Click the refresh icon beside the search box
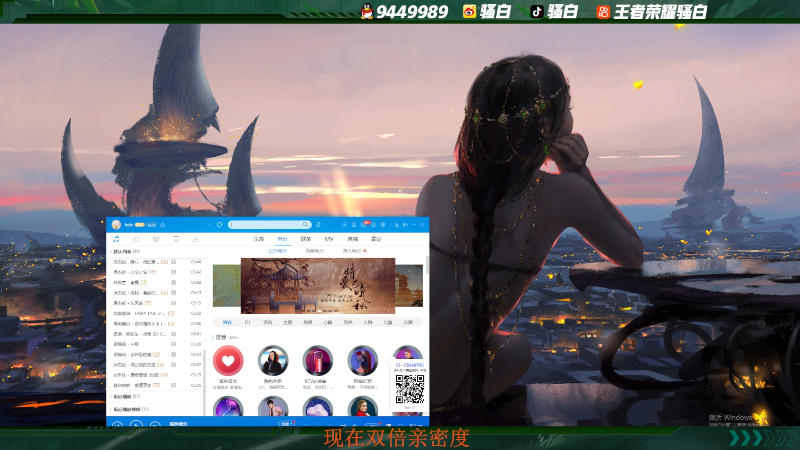This screenshot has height=450, width=800. 219,224
